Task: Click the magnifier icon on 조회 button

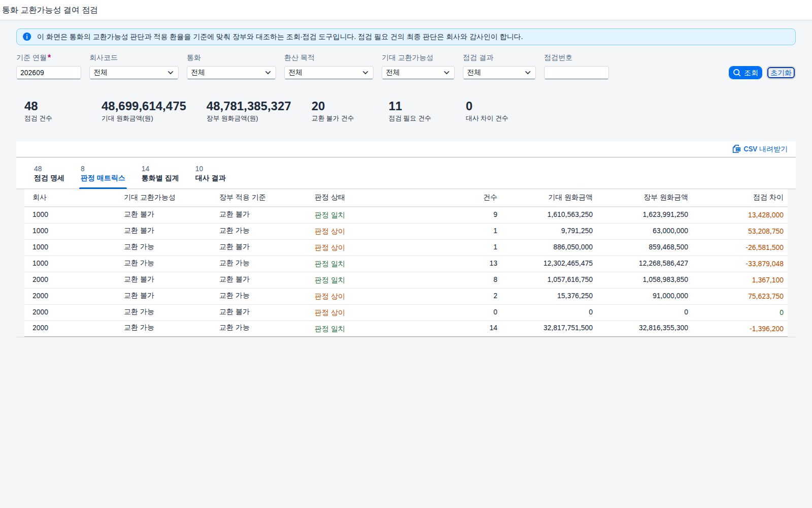Action: coord(737,73)
